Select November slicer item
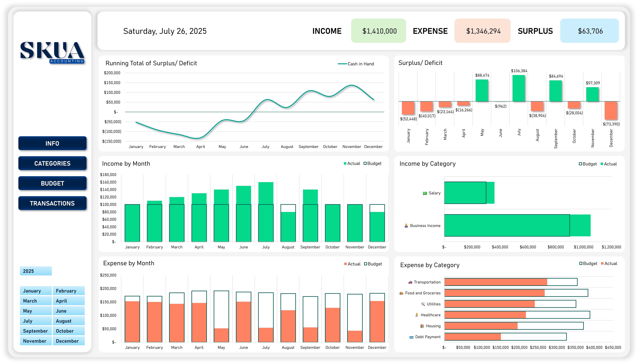Screen dimensions: 638x364 36,341
